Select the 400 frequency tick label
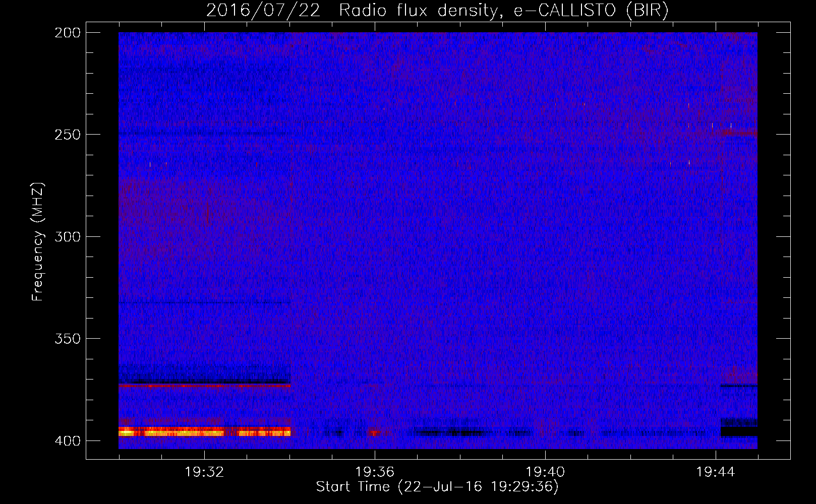The width and height of the screenshot is (816, 504). [68, 440]
